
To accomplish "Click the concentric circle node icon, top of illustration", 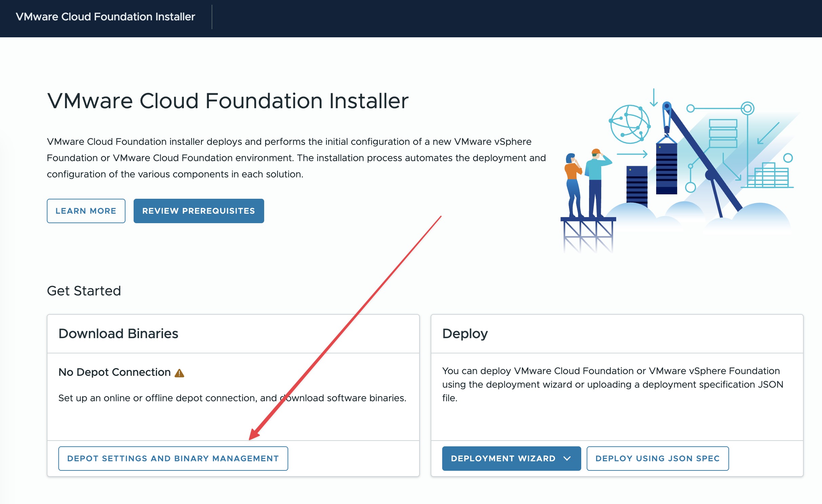I will click(747, 109).
